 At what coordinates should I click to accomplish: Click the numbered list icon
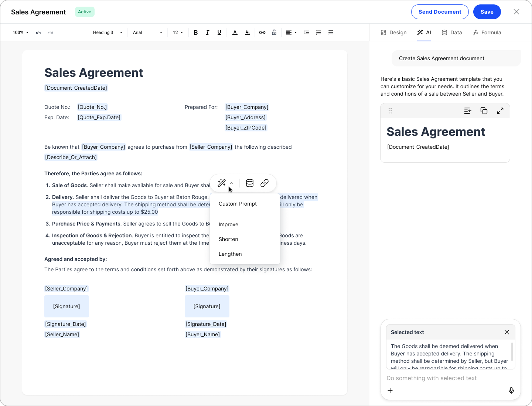click(318, 32)
